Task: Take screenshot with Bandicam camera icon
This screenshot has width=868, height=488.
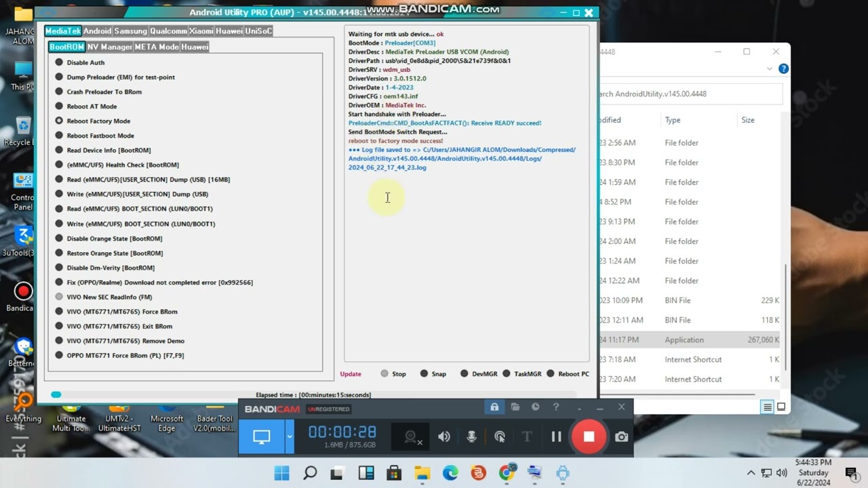Action: (x=621, y=437)
